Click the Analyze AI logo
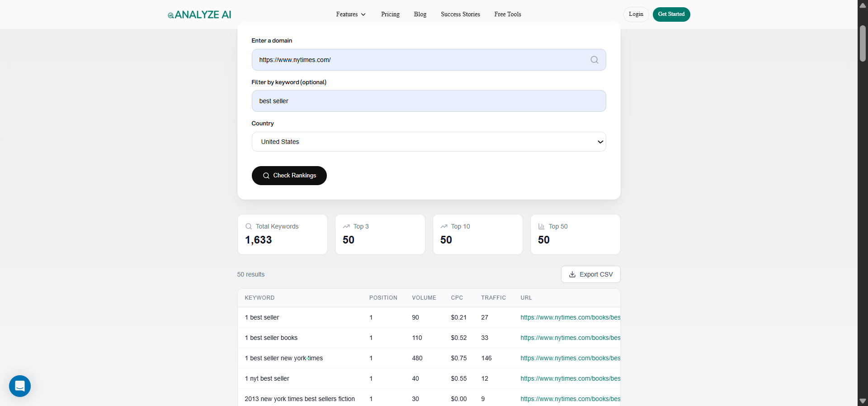Viewport: 868px width, 406px height. 199,14
